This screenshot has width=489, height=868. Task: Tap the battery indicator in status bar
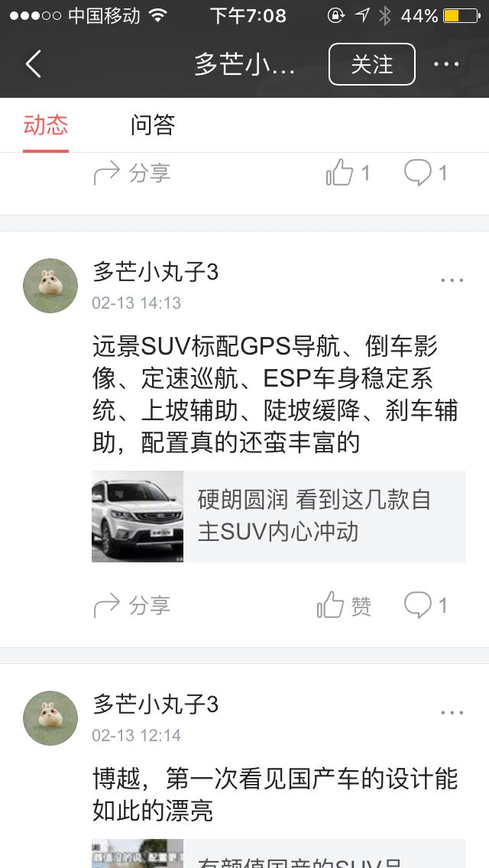[461, 15]
